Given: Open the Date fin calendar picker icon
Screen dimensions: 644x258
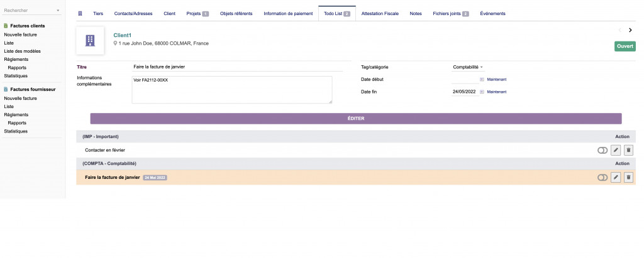Looking at the screenshot, I should pos(482,92).
